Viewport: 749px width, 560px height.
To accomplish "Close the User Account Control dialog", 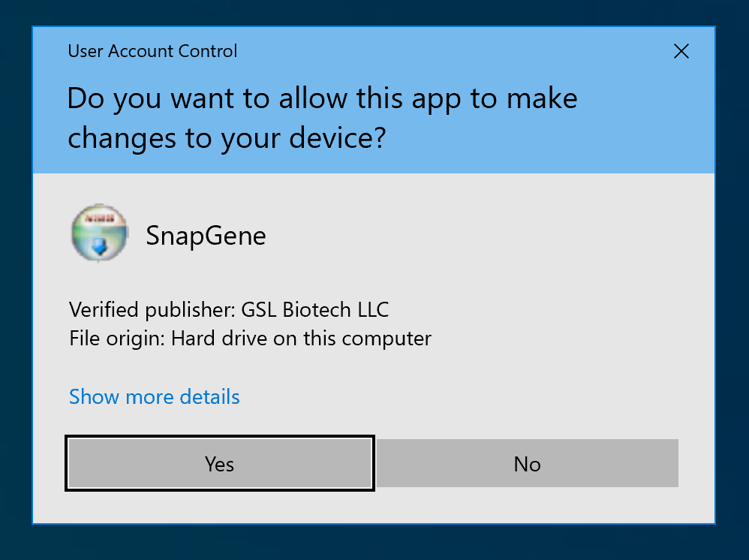I will (x=681, y=51).
